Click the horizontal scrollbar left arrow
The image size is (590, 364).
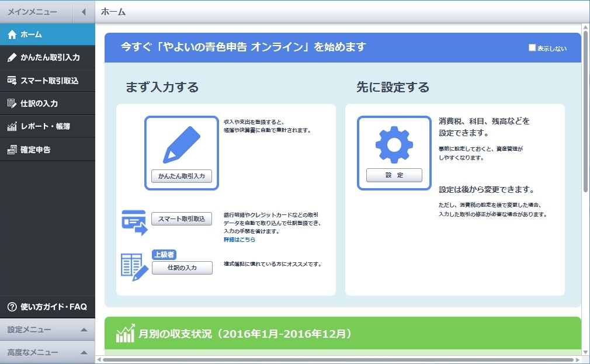[x=99, y=360]
